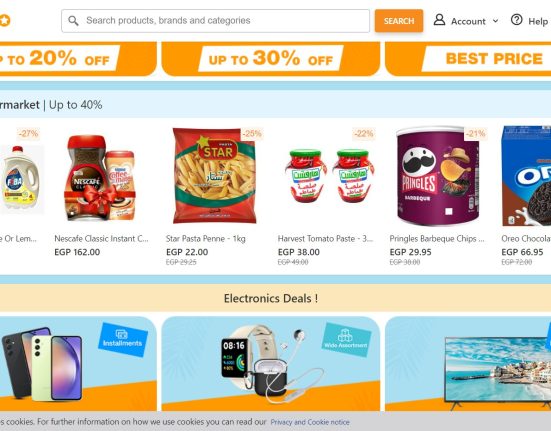Image resolution: width=551 pixels, height=431 pixels.
Task: Expand the Account dropdown chevron
Action: (x=495, y=21)
